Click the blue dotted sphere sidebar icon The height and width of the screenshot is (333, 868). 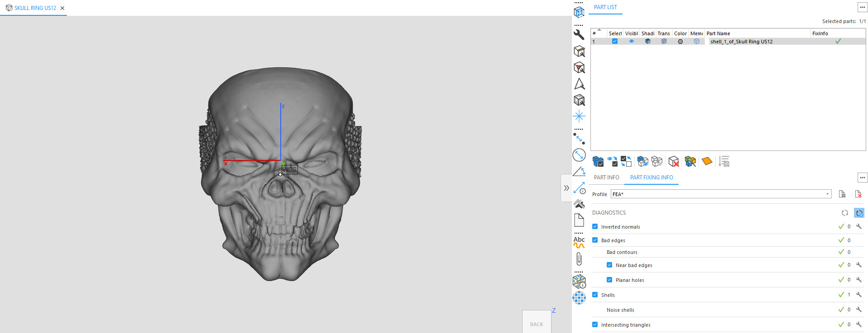579,298
